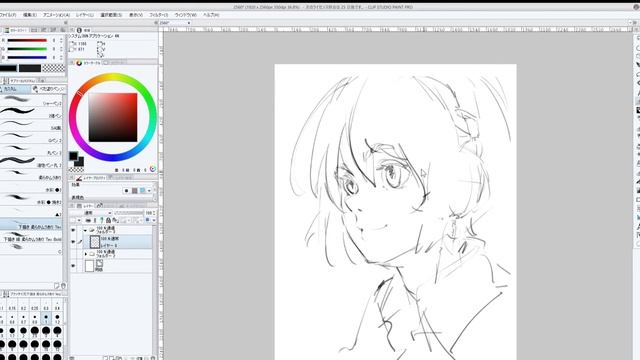640x360 pixels.
Task: Open the ヘルプ(H) menu
Action: coord(211,15)
